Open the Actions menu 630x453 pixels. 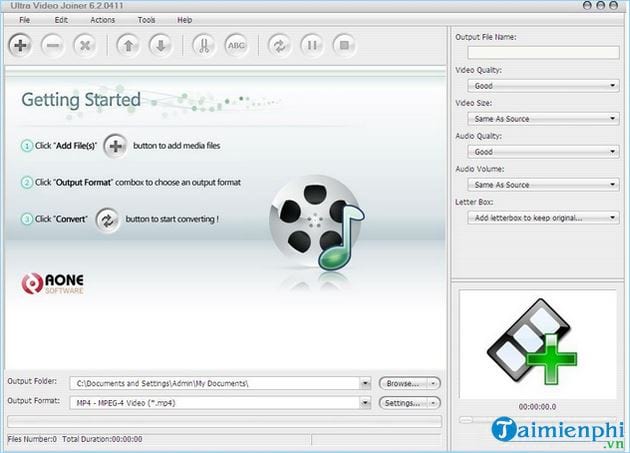102,20
